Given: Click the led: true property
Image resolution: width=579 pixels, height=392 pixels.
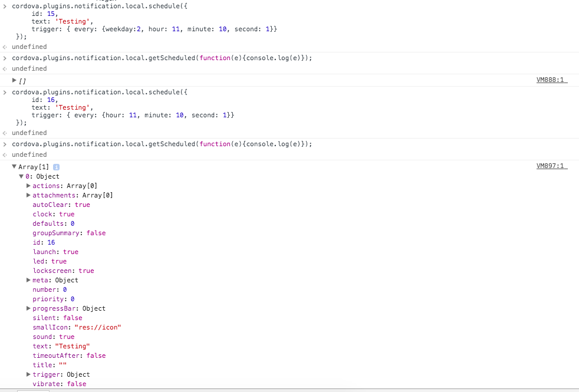Looking at the screenshot, I should coord(50,261).
